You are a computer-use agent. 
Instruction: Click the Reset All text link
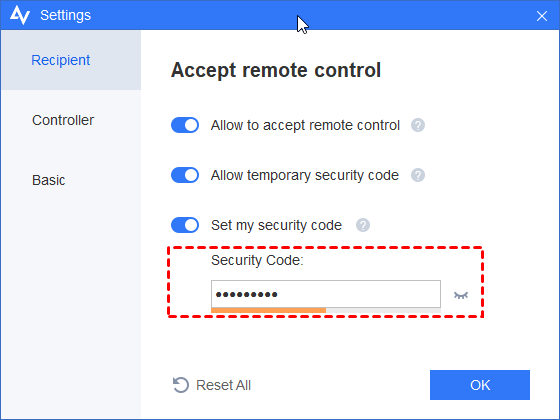[x=224, y=385]
